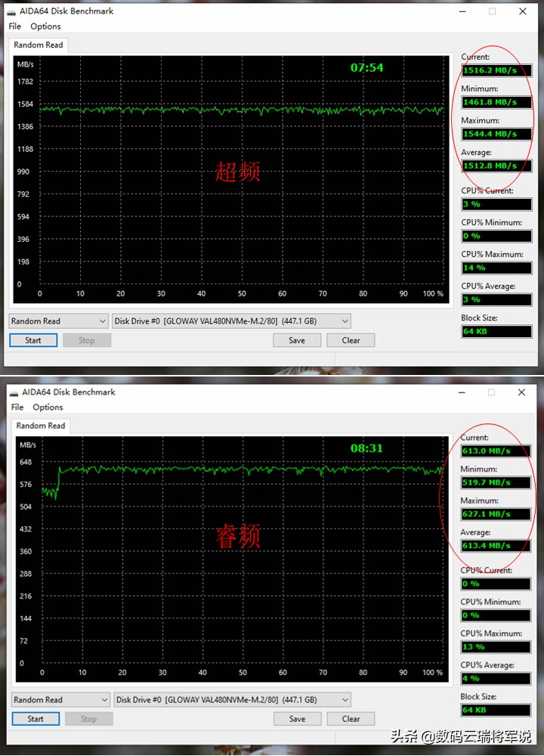
Task: Select Random Read tab in bottom window
Action: [41, 426]
